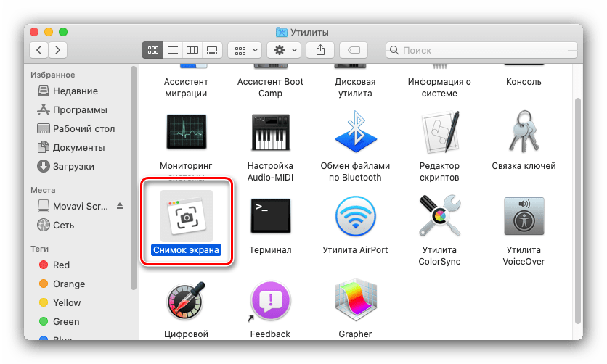The height and width of the screenshot is (364, 607).
Task: Open the Bluetooth file exchange icon
Action: [355, 131]
